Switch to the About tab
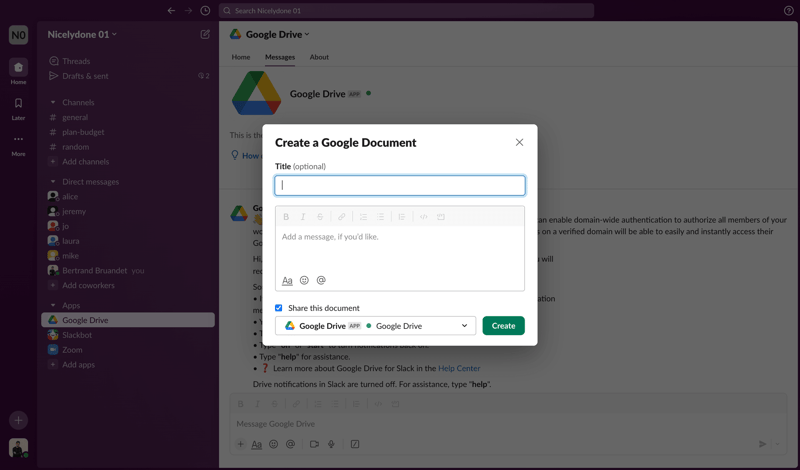The width and height of the screenshot is (800, 470). (x=319, y=57)
